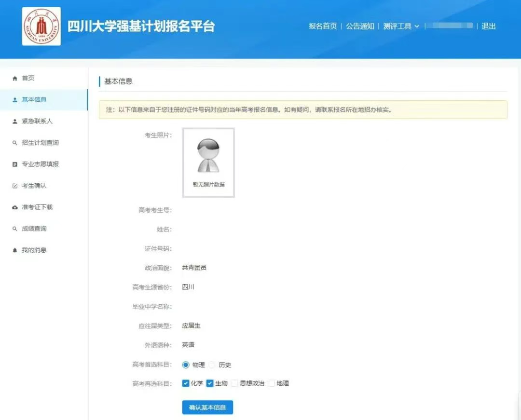Click the 考生照片 label
521x420 pixels.
pos(158,135)
